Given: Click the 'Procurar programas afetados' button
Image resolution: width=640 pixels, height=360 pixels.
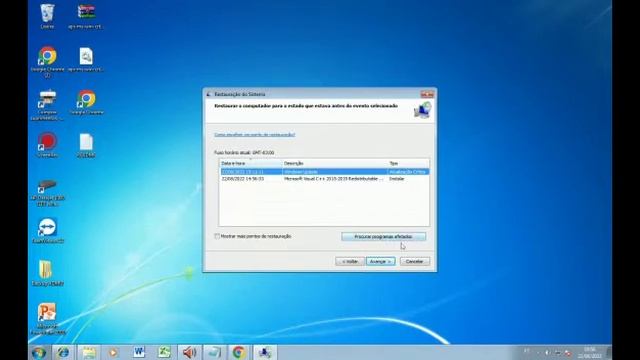Looking at the screenshot, I should (383, 237).
